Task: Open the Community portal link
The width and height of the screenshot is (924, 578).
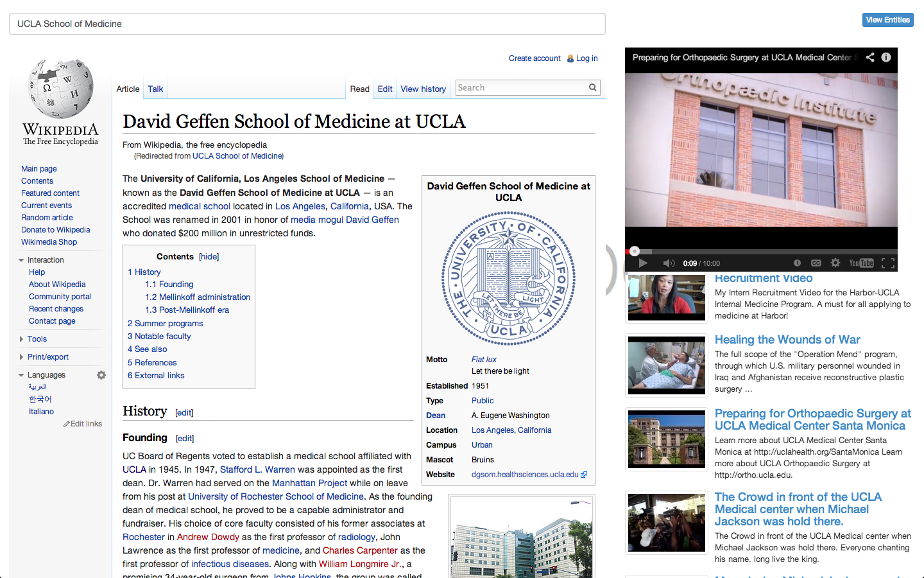Action: click(60, 297)
